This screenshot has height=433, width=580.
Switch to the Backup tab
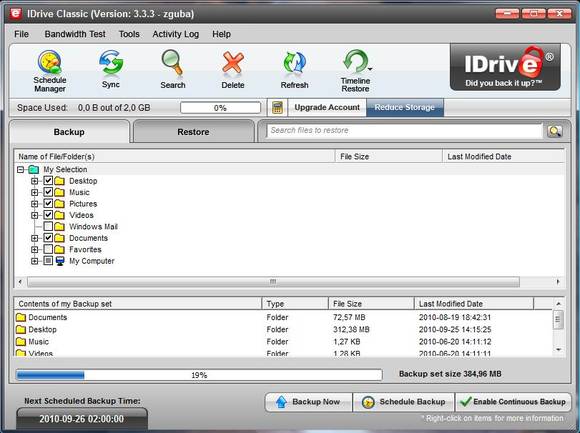click(69, 132)
